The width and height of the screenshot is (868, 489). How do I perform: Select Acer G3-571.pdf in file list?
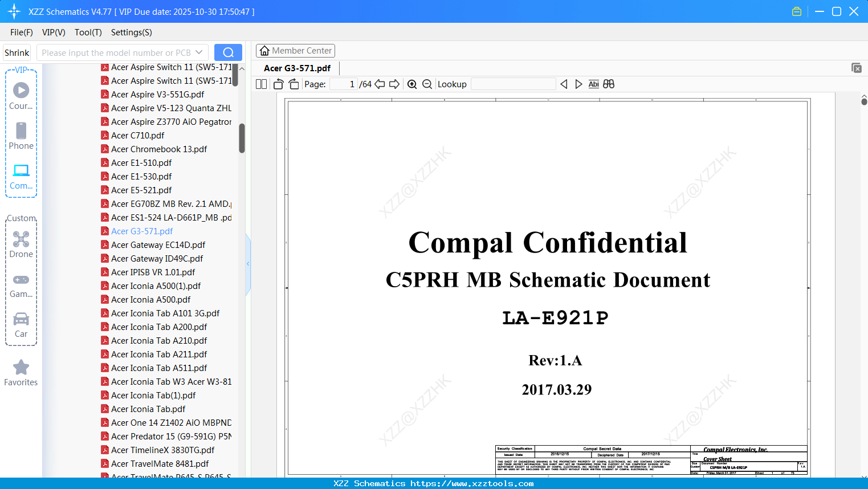pyautogui.click(x=137, y=231)
